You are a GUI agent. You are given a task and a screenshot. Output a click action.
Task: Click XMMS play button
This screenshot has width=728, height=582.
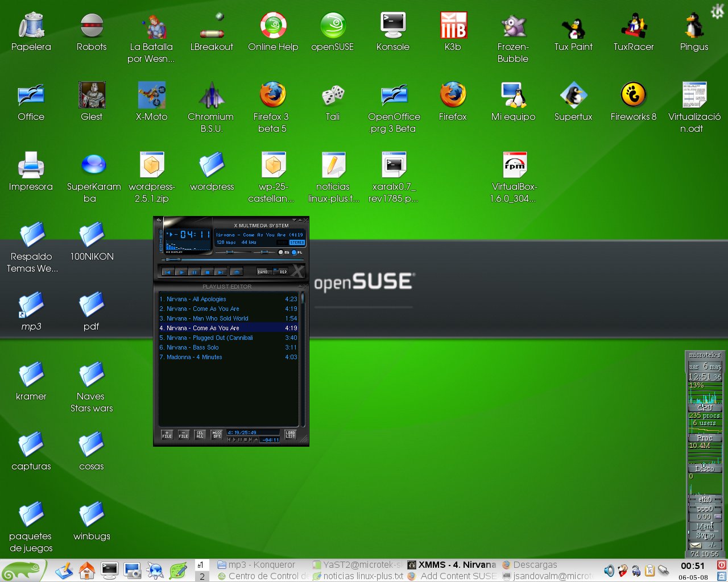(181, 272)
